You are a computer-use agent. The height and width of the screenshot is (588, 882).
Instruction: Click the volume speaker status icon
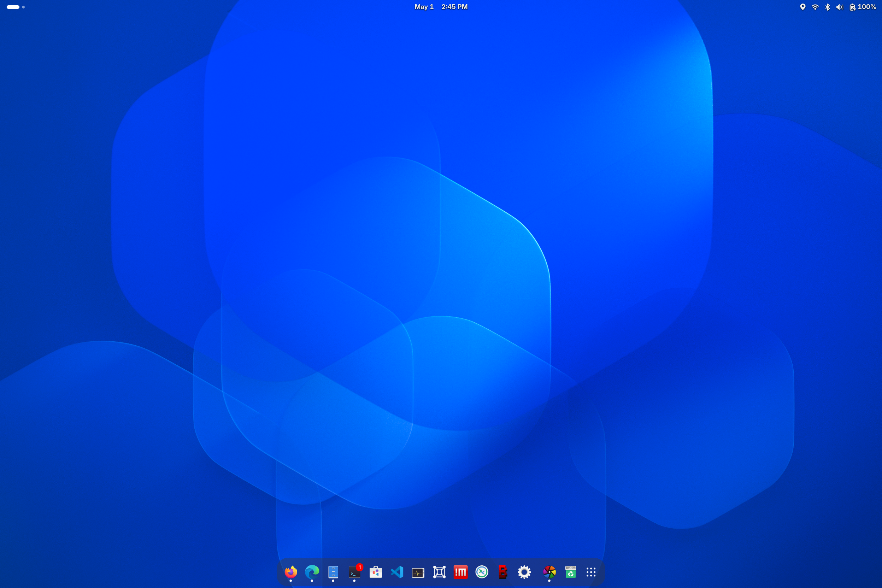pos(840,7)
